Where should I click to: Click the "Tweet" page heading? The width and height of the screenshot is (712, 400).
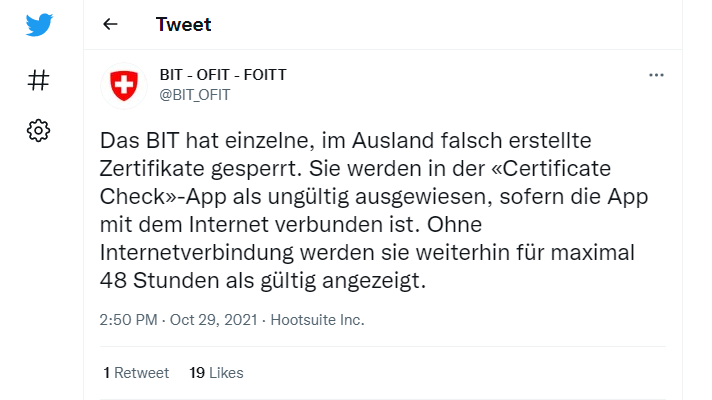click(x=183, y=24)
